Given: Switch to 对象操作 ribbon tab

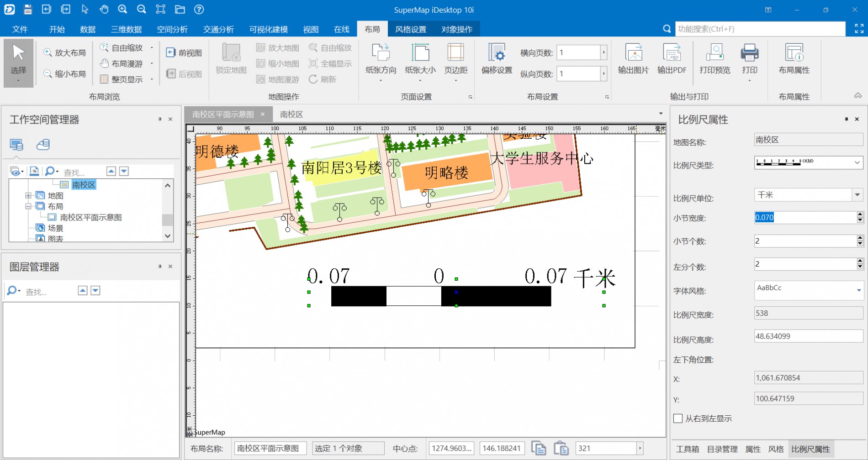Looking at the screenshot, I should 457,29.
